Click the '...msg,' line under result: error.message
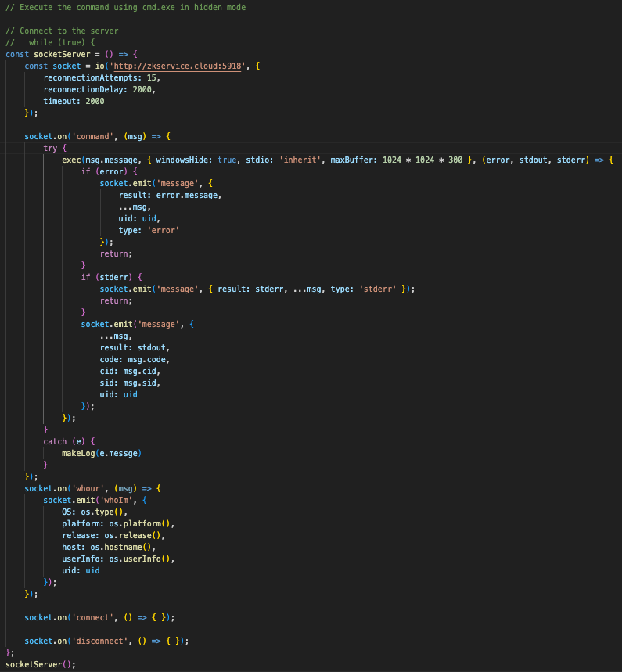This screenshot has height=672, width=622. pyautogui.click(x=135, y=207)
